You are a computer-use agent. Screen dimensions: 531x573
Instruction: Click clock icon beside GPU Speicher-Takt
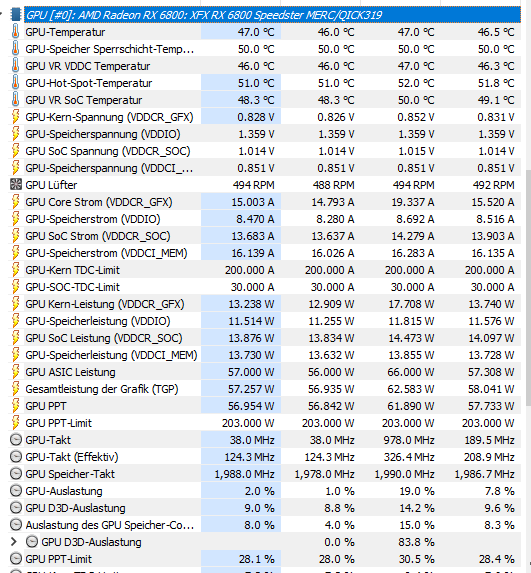[x=16, y=474]
